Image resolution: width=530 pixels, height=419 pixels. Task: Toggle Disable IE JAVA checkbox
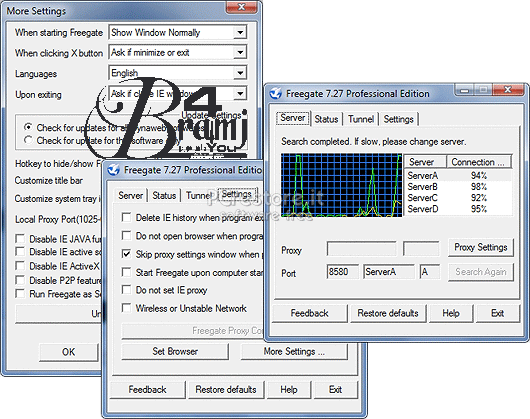20,239
